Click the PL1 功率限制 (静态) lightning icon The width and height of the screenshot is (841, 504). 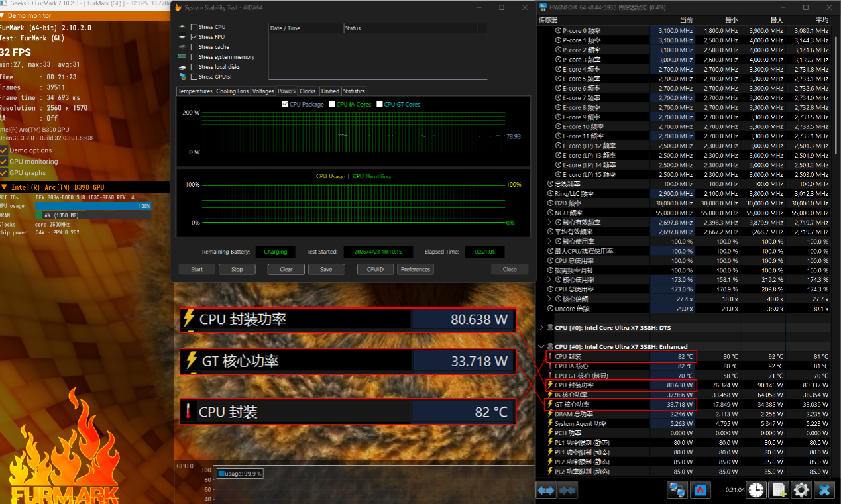point(550,442)
